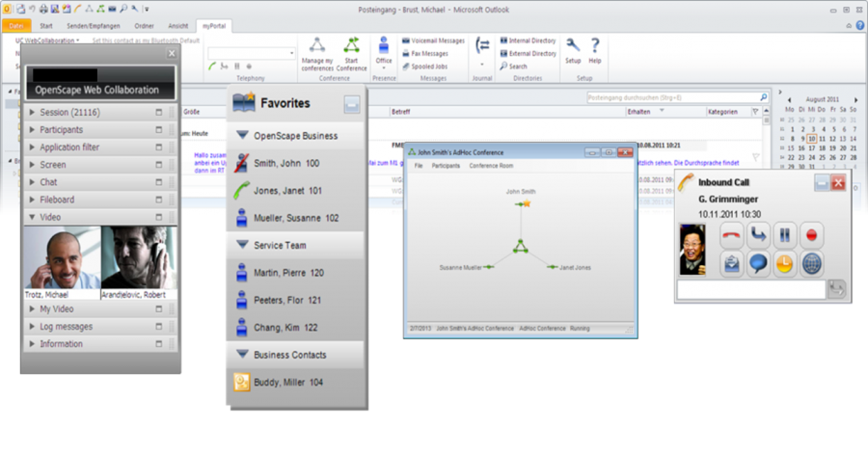The image size is (868, 454).
Task: Toggle the Chat panel's detach box
Action: coord(159,182)
